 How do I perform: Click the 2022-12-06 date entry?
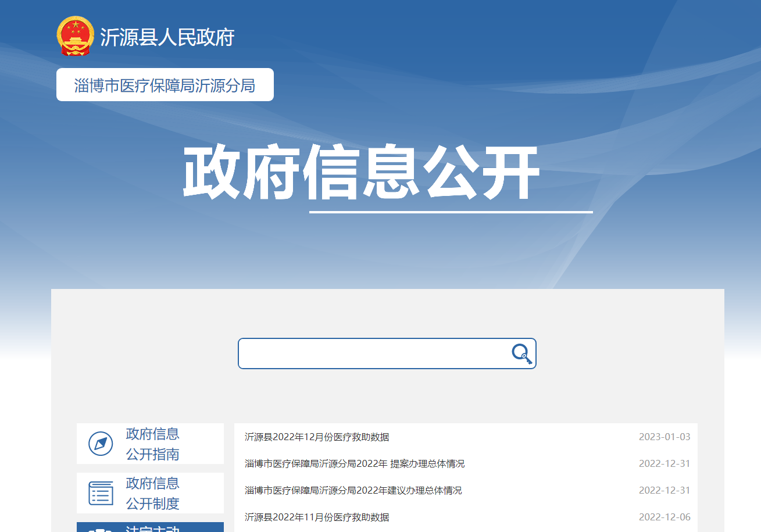[x=664, y=517]
